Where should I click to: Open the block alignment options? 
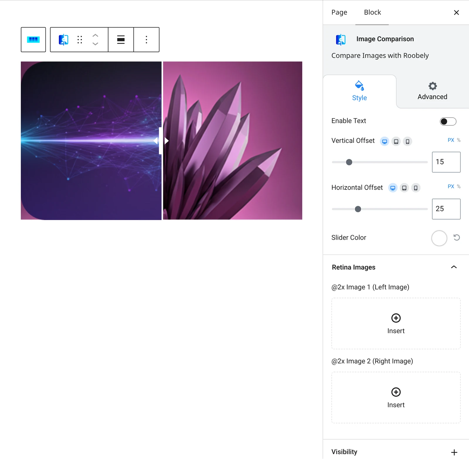(x=121, y=40)
